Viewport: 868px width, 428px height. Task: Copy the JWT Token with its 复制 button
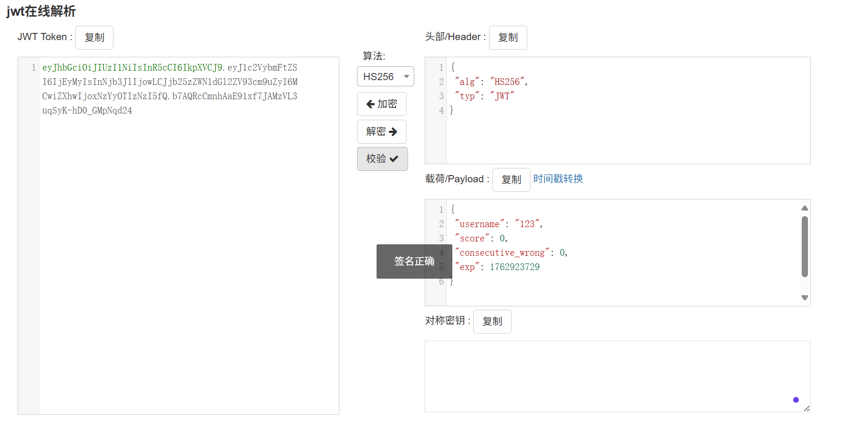(x=94, y=38)
